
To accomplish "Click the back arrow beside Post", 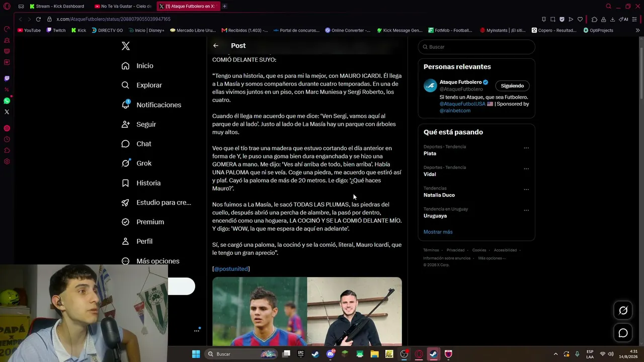I will click(216, 46).
